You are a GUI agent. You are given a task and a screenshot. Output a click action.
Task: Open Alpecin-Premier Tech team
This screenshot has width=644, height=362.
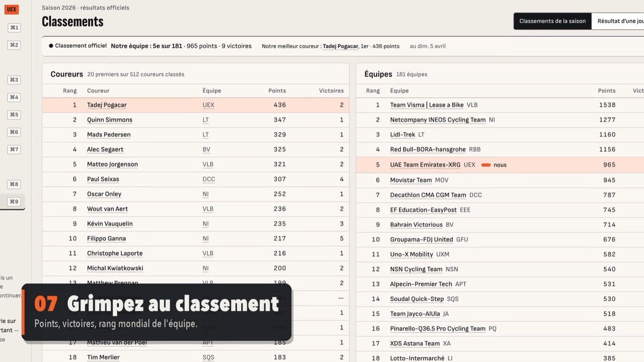coord(421,284)
